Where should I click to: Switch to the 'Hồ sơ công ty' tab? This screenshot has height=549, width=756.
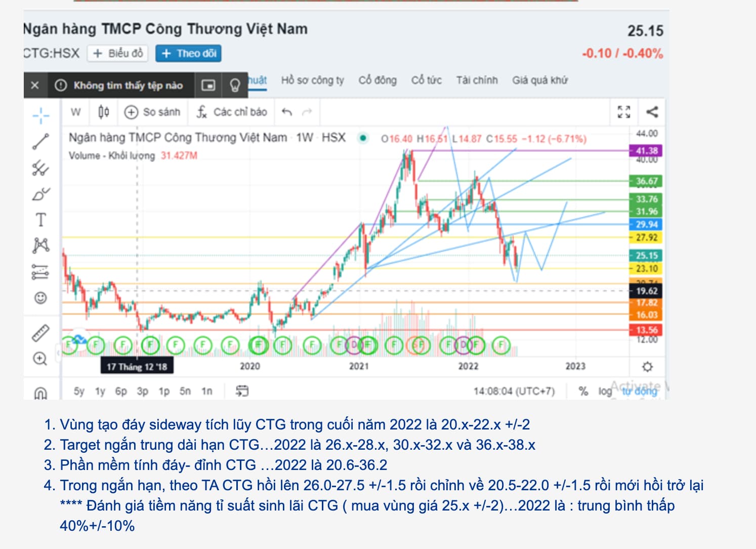click(313, 80)
